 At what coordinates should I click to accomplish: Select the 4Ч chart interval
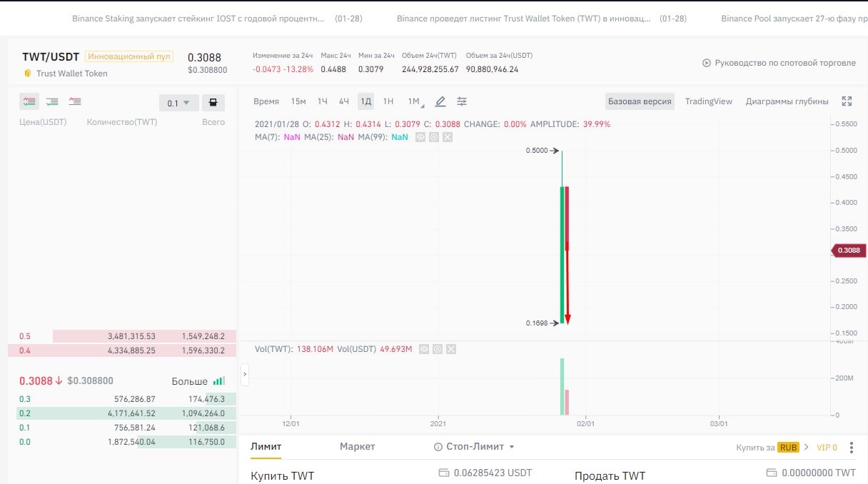click(344, 101)
